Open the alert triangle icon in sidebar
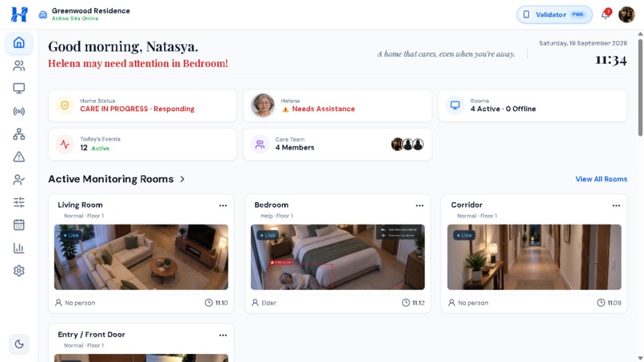The width and height of the screenshot is (644, 362). 19,157
